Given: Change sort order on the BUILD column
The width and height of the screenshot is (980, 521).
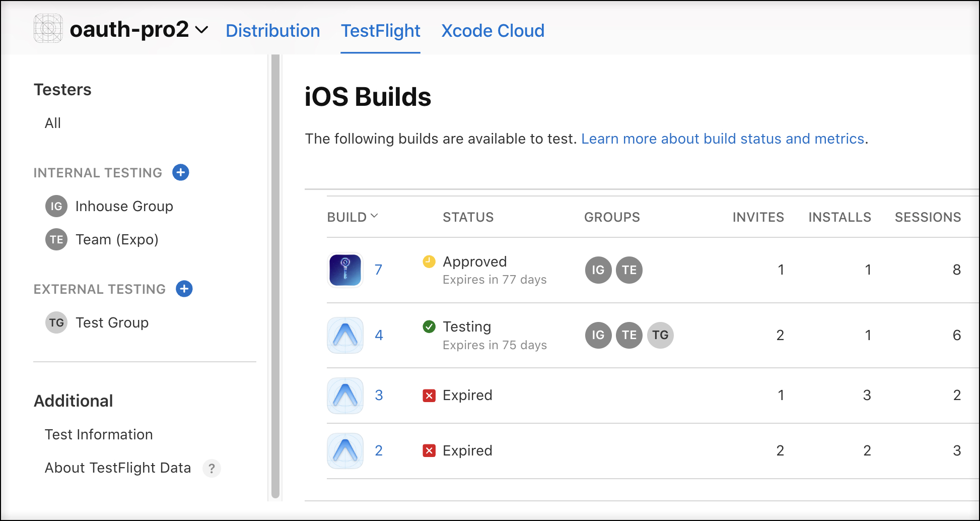Looking at the screenshot, I should (x=375, y=216).
